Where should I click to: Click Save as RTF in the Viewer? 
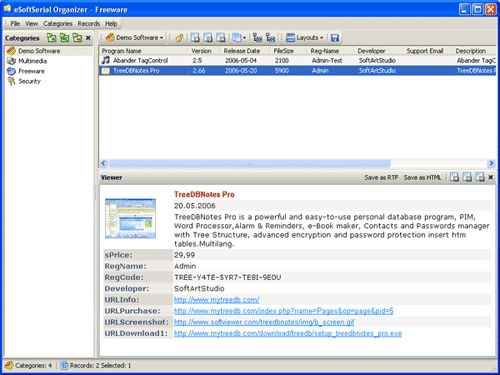(381, 177)
